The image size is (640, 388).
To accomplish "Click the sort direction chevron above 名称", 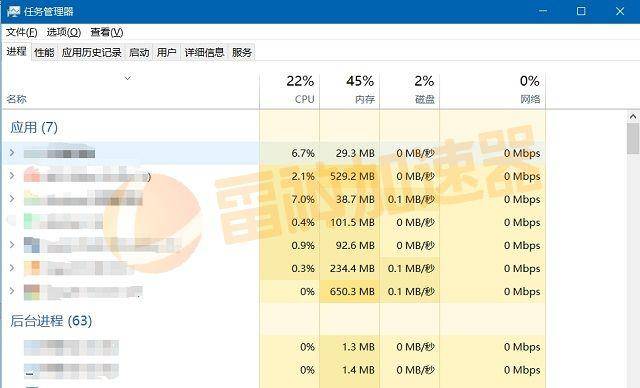I will coord(128,78).
